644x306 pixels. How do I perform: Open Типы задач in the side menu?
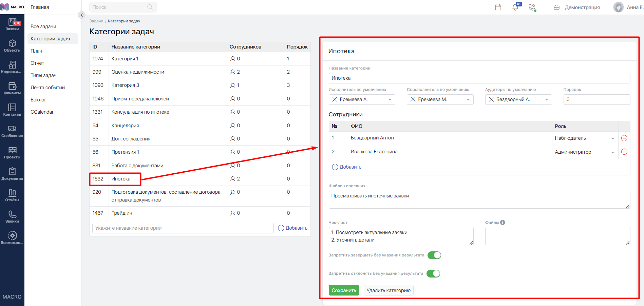(x=43, y=75)
